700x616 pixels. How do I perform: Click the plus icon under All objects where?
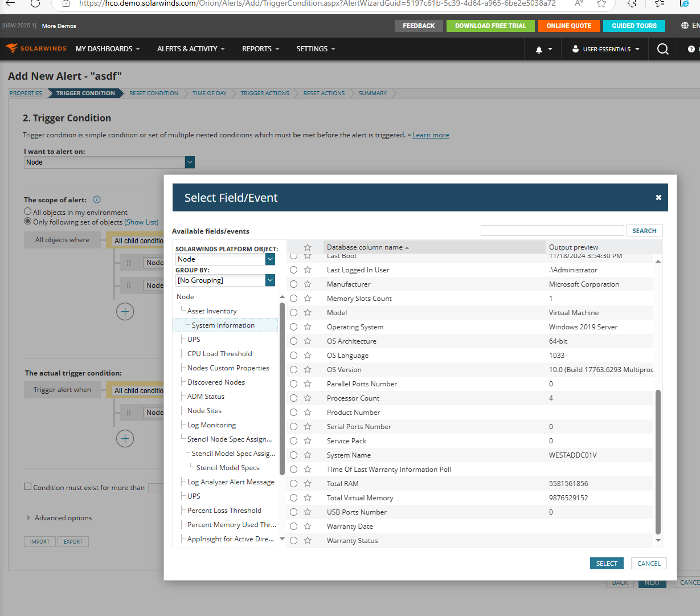click(125, 311)
